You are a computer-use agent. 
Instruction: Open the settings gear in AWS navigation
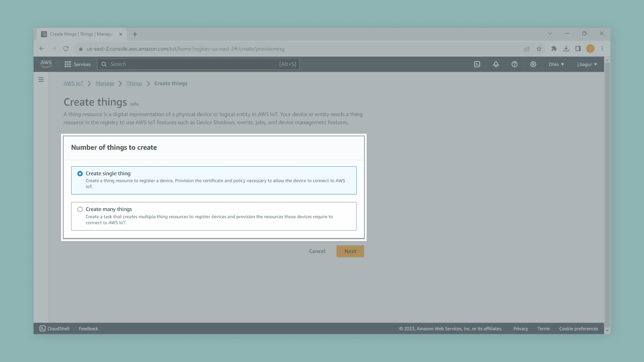coord(533,64)
